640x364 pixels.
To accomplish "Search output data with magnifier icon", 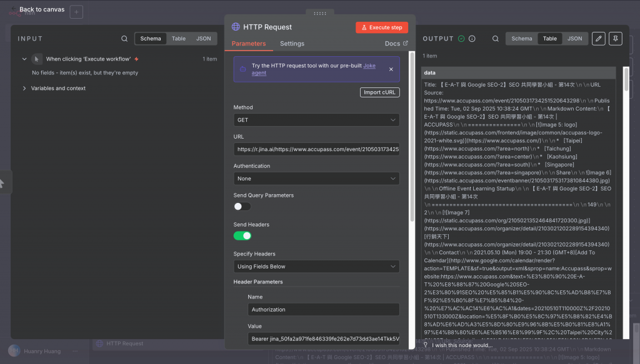I will (495, 39).
